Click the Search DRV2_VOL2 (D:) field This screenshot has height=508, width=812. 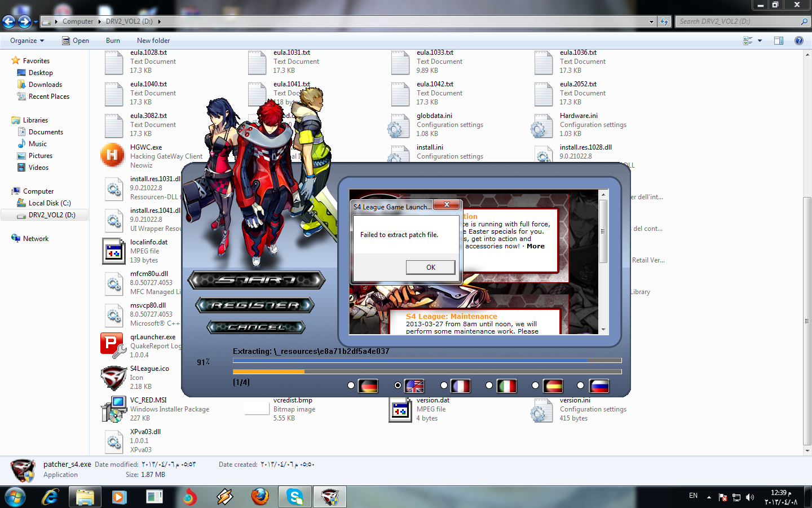[742, 21]
